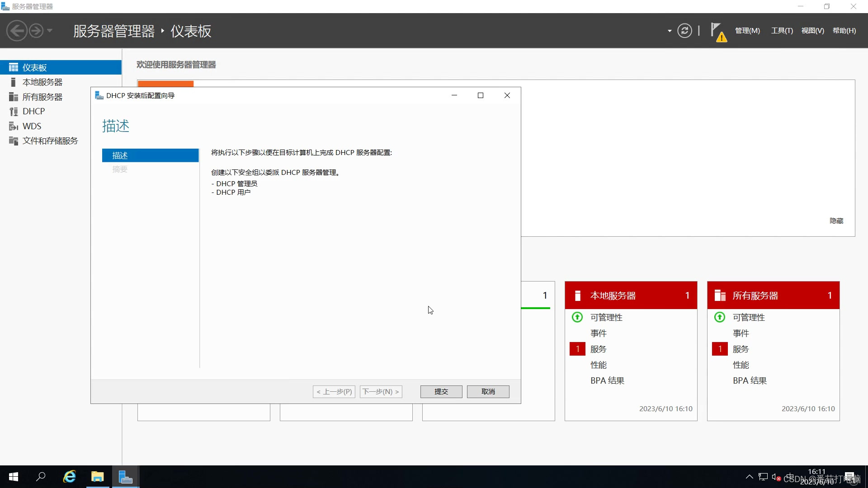Click 可管理性 in the 所有服务器 tile
Screen dimensions: 868x488
(749, 318)
